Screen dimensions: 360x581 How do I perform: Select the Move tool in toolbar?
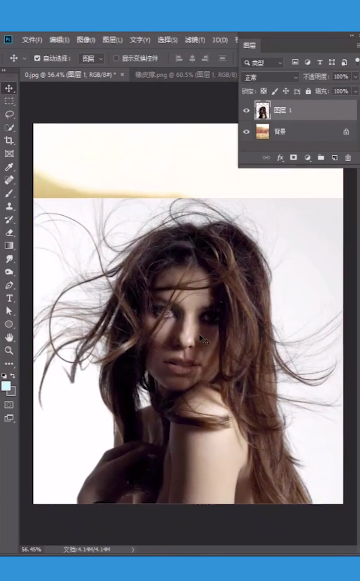click(x=9, y=88)
